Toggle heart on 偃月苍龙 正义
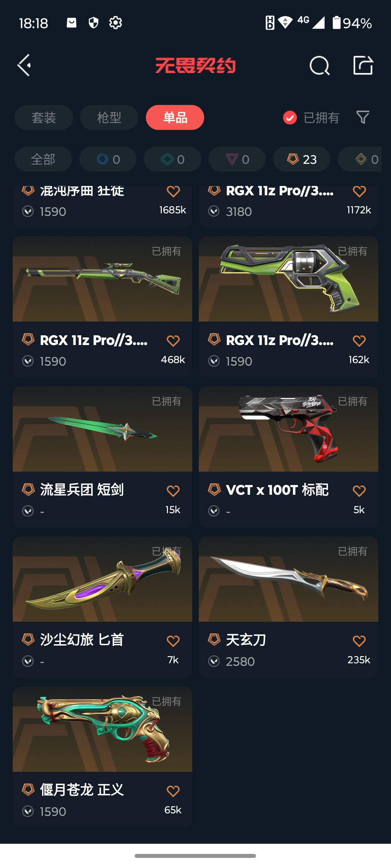 point(173,791)
